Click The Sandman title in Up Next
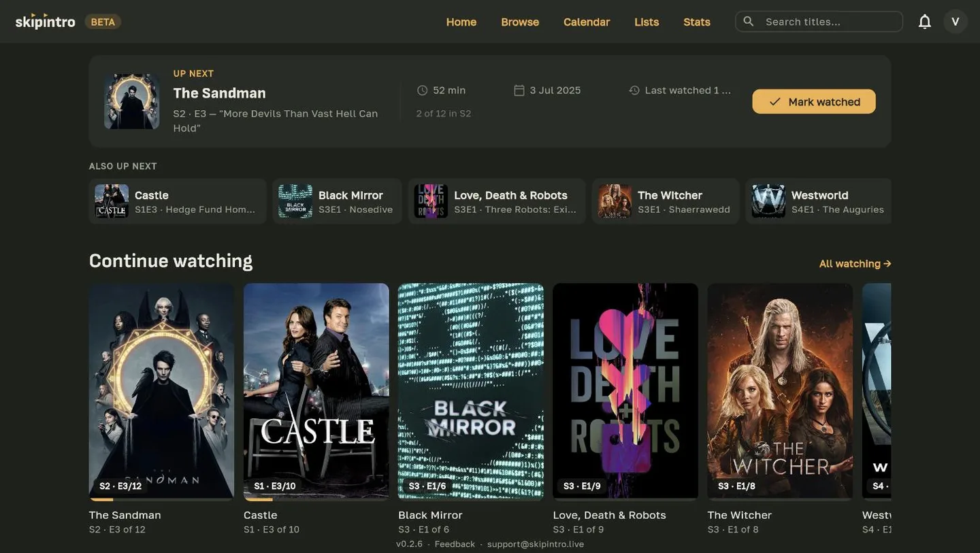980x553 pixels. pos(219,93)
